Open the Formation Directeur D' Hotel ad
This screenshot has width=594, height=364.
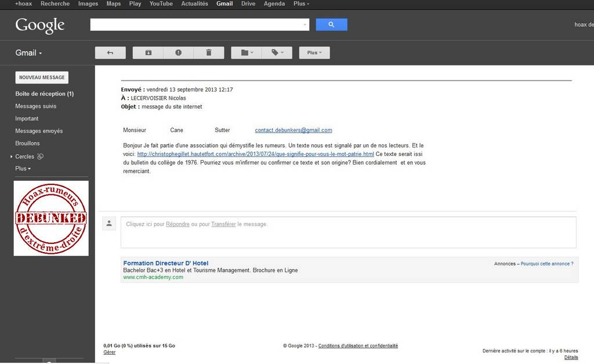(x=166, y=263)
